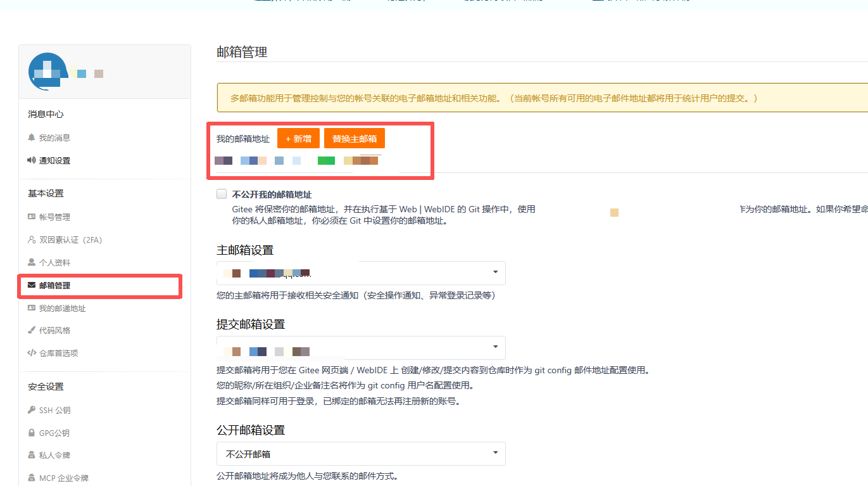Open the 提交邮箱设置 dropdown
868x486 pixels.
pyautogui.click(x=361, y=347)
